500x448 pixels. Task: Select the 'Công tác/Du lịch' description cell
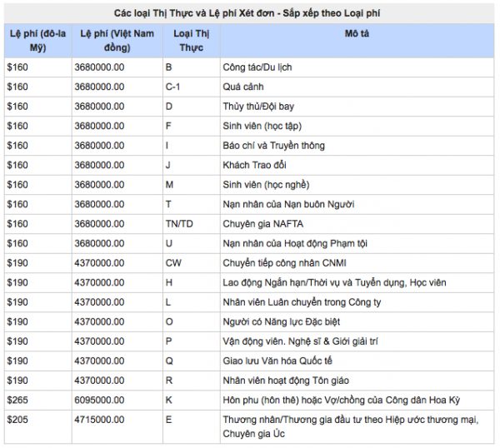coord(357,67)
